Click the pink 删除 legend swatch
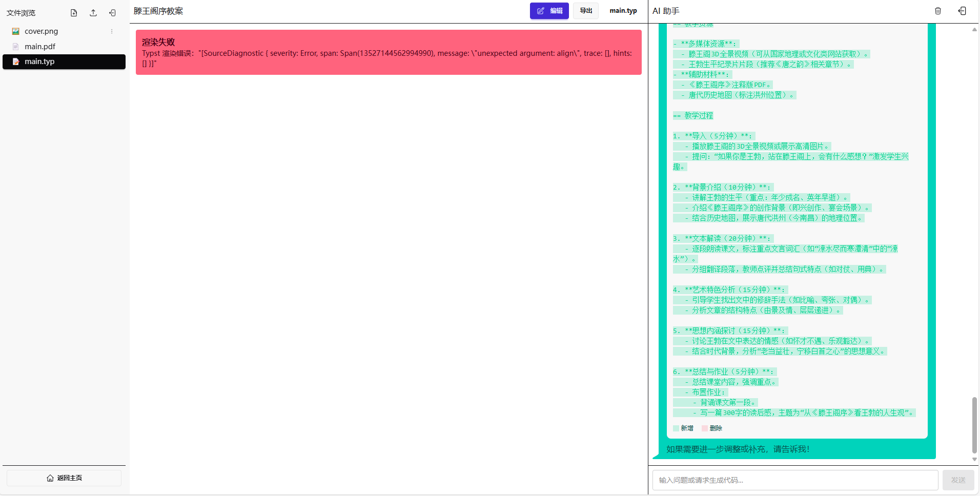 (705, 428)
